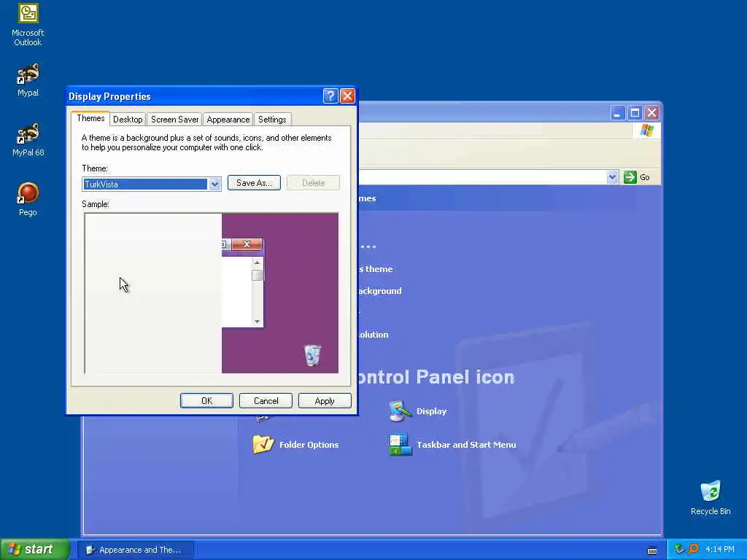Click the Save As... button

coord(254,183)
